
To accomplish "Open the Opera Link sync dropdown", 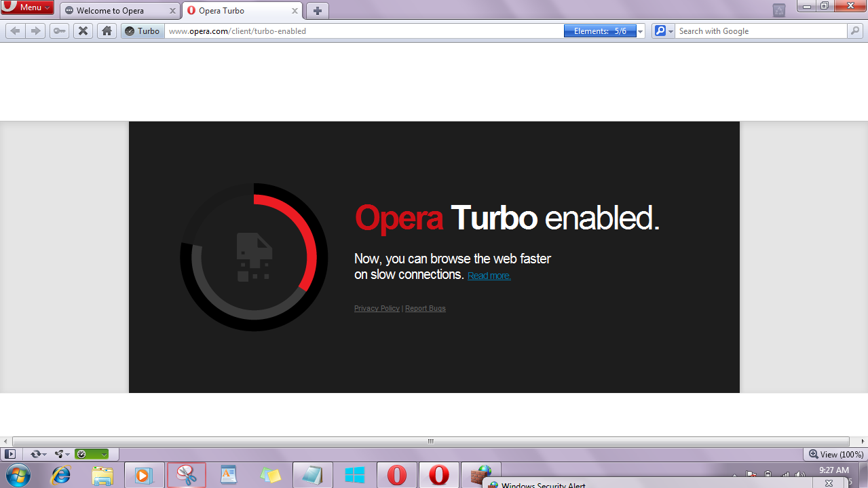I will [38, 454].
